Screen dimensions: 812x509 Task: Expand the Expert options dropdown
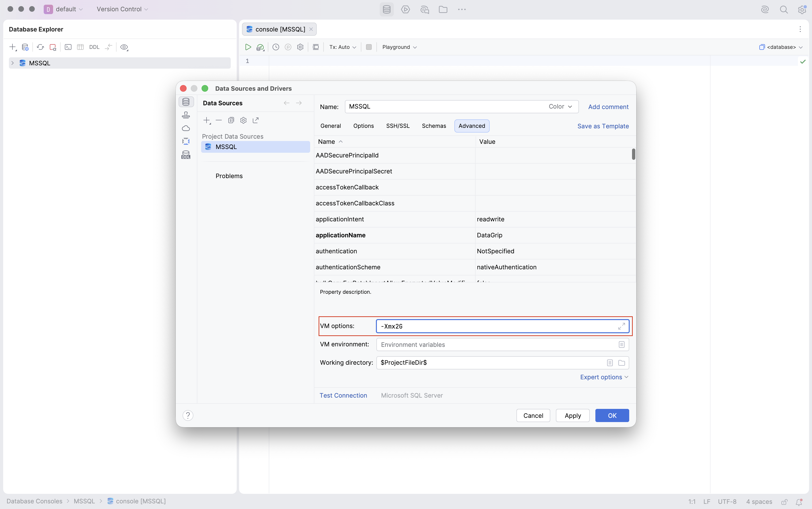604,377
